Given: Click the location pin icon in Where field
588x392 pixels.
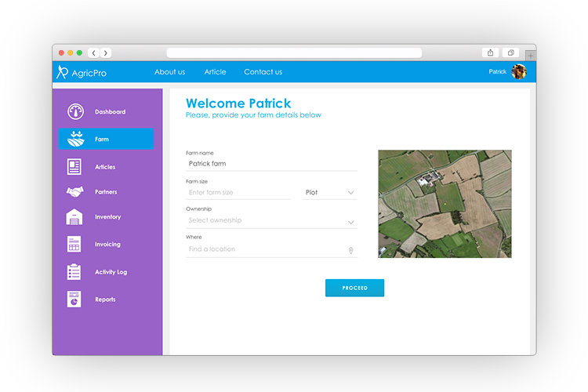Looking at the screenshot, I should pos(351,250).
